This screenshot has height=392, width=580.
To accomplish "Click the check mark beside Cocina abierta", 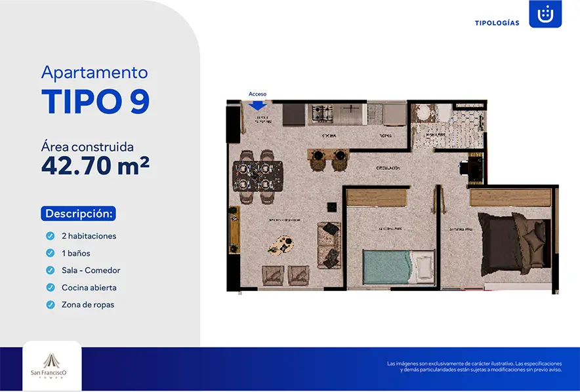I will tap(51, 287).
